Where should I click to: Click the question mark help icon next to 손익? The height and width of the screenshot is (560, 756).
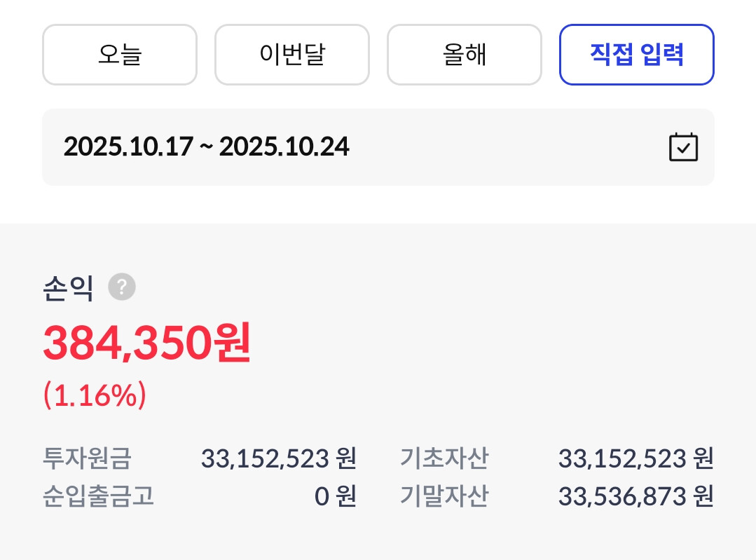pos(122,287)
